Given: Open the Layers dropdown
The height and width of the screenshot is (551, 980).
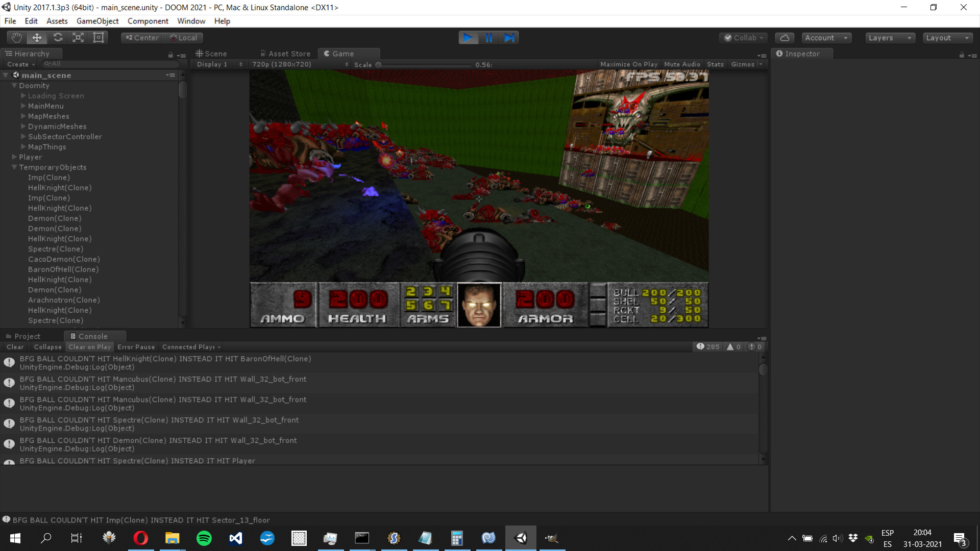Looking at the screenshot, I should click(x=890, y=38).
